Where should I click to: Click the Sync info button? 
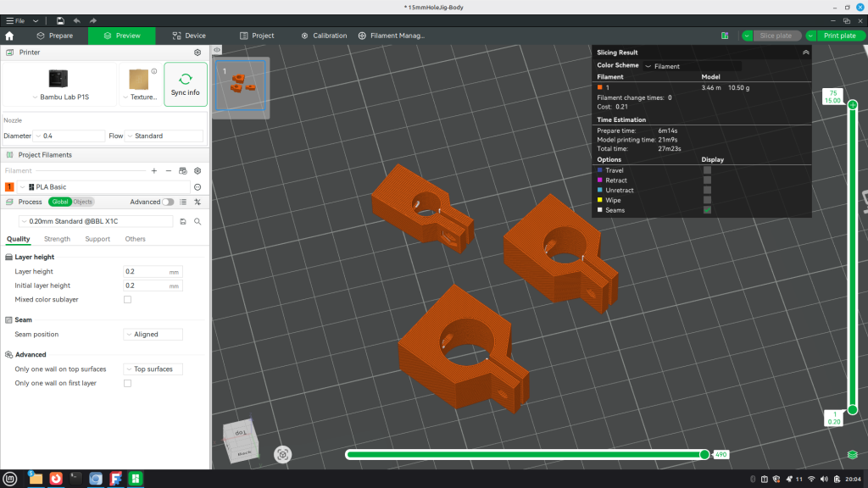186,84
